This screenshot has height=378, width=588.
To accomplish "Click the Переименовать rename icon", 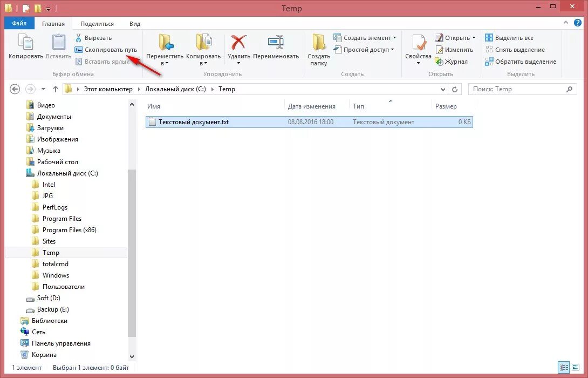I will point(276,46).
